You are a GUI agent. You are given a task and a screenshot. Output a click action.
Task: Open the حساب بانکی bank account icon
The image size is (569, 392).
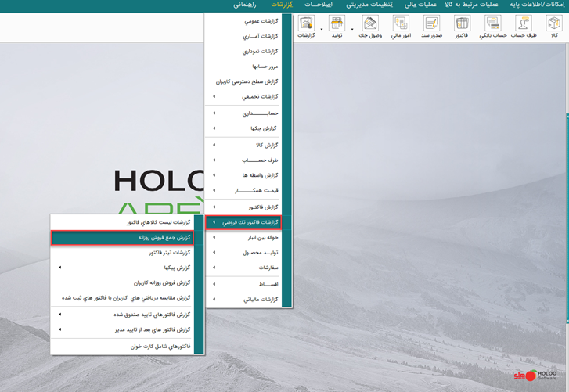pos(493,27)
